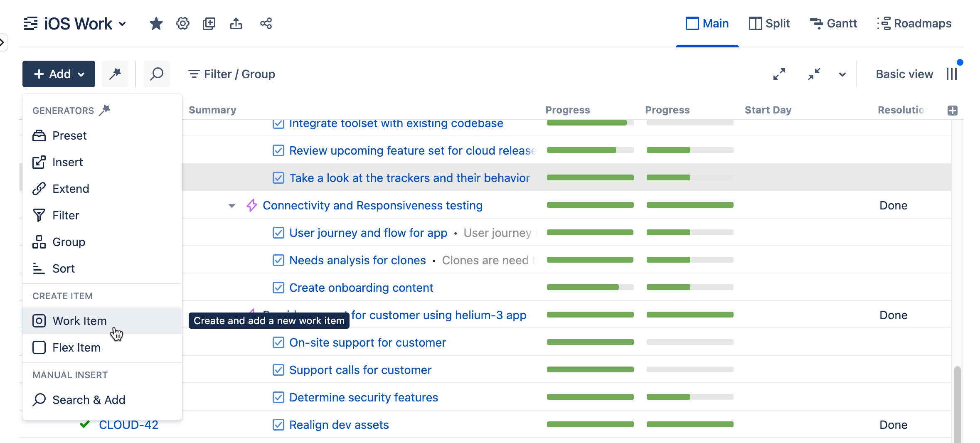
Task: Click the export upload icon
Action: coord(236,24)
